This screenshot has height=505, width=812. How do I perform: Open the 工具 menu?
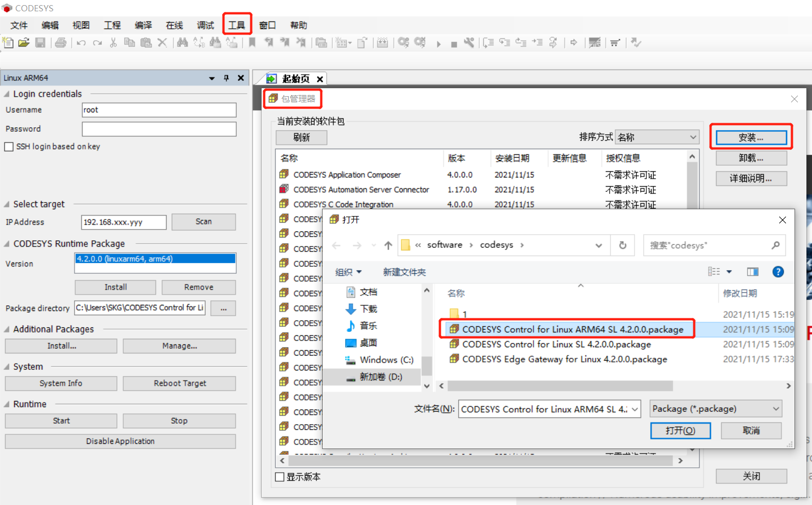click(x=237, y=24)
